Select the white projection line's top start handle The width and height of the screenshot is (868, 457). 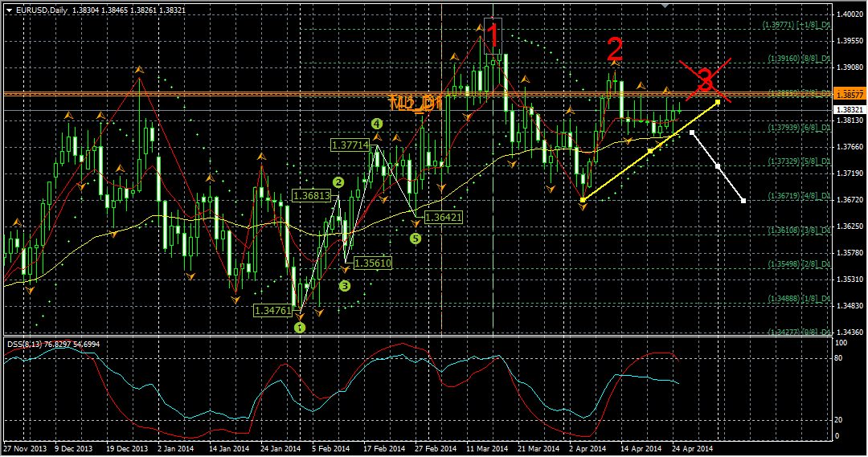[692, 133]
